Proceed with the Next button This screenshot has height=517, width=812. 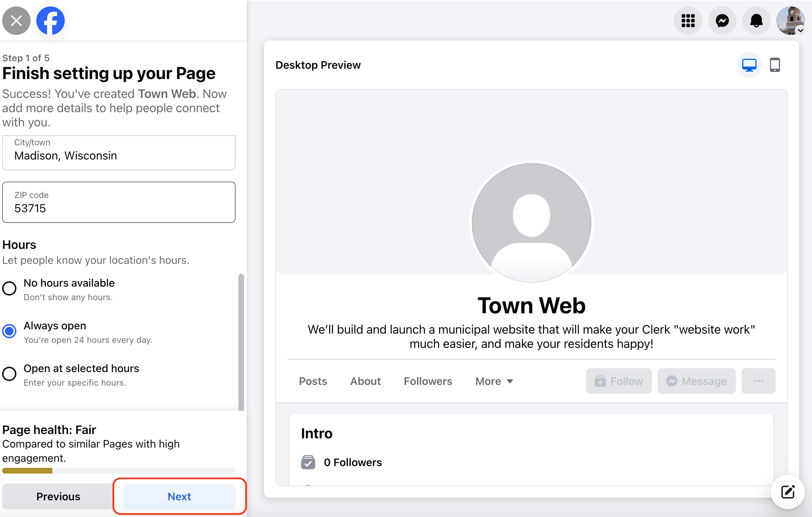click(x=179, y=496)
